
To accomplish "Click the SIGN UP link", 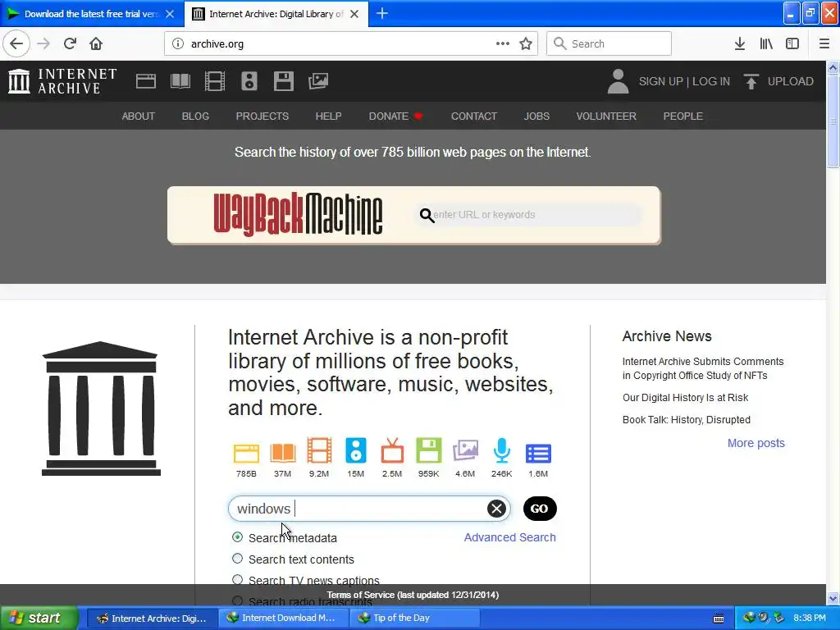I will (660, 81).
